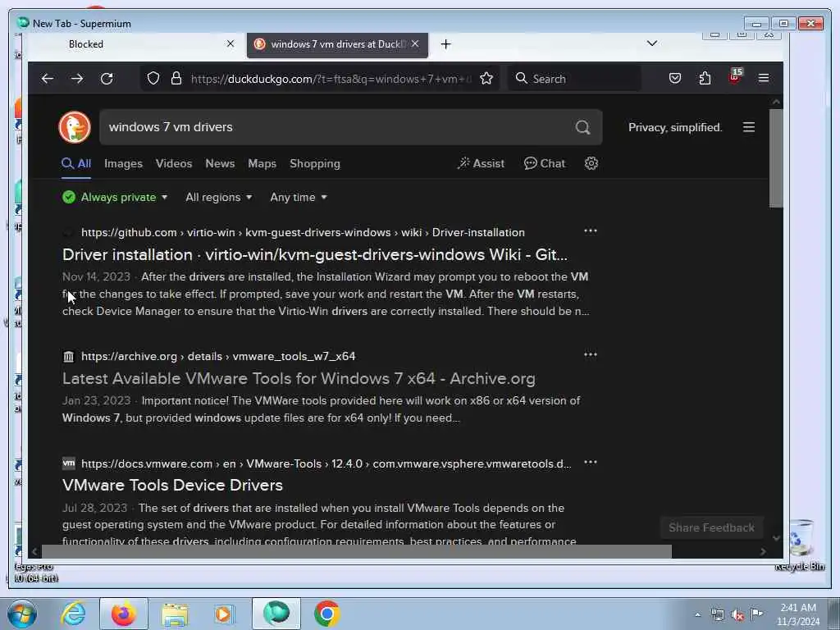Show hidden tray icons arrow
This screenshot has height=630, width=840.
pos(697,615)
